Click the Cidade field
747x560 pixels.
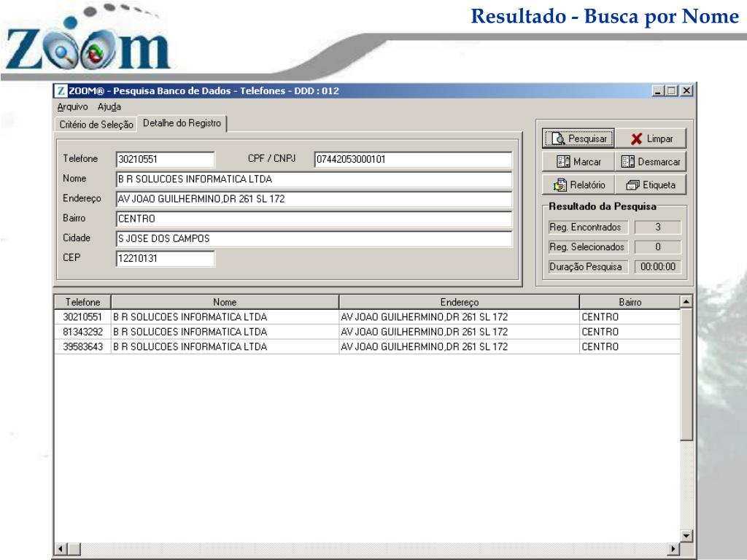[314, 238]
